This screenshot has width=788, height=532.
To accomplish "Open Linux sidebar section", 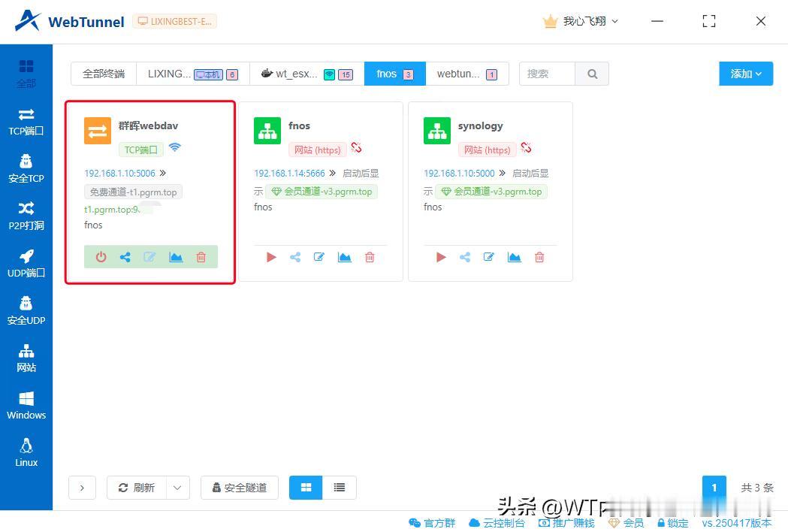I will (x=26, y=453).
